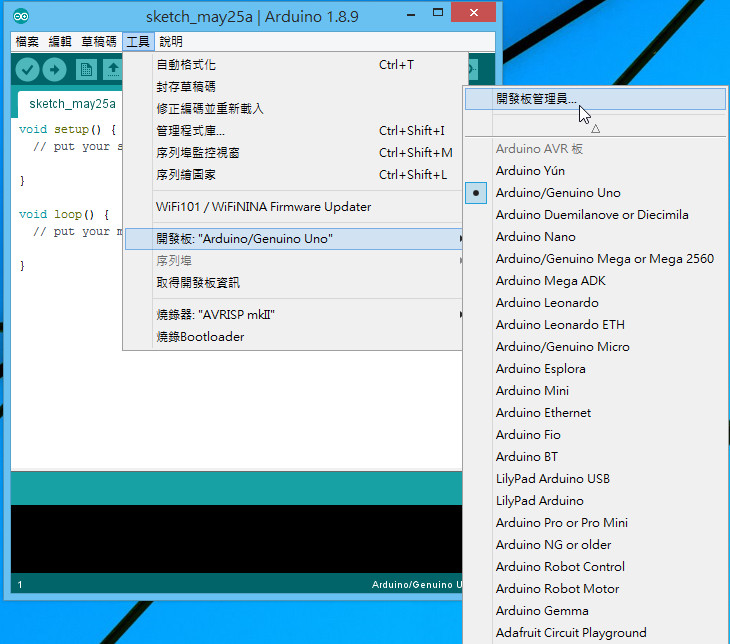The image size is (730, 644).
Task: Select Arduino Ethernet board
Action: 595,413
